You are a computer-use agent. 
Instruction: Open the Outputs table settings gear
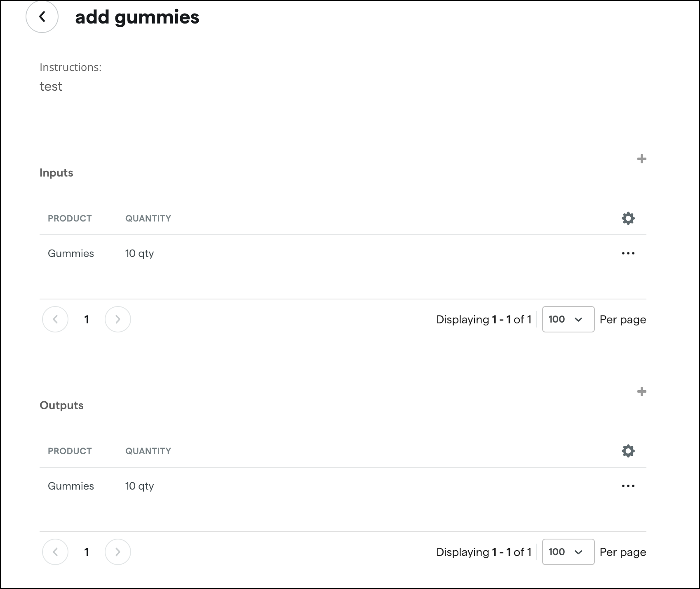pos(627,451)
